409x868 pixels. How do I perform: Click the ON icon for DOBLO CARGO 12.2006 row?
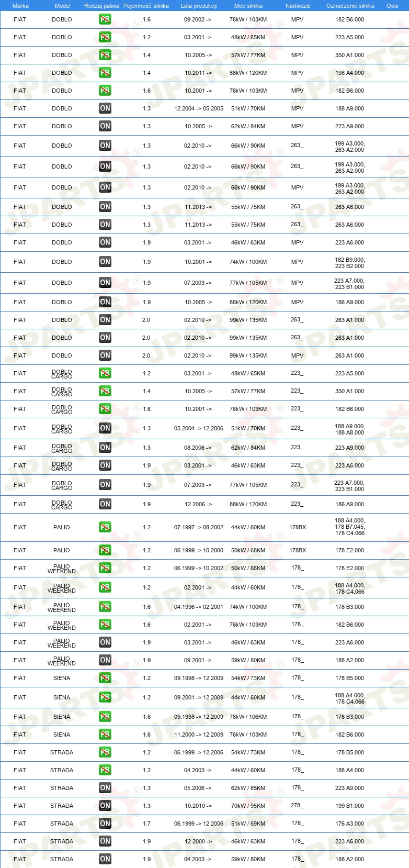point(105,504)
